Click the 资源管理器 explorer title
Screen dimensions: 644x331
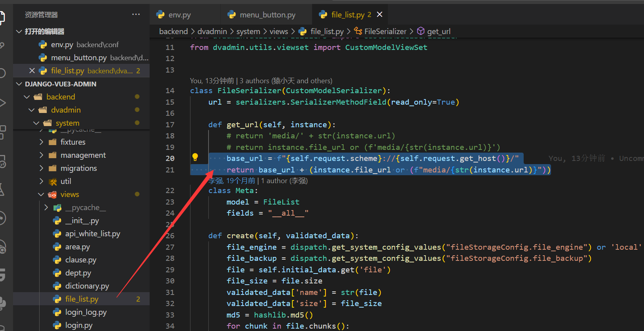pos(41,15)
